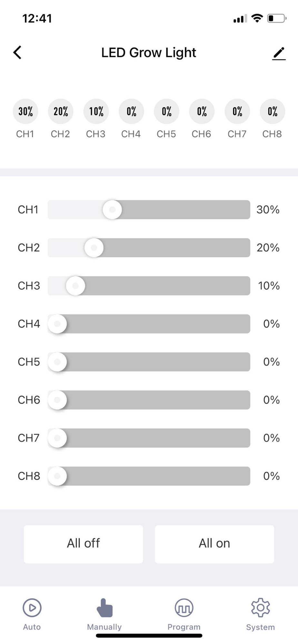Tap the CH3 10% circle badge
Viewport: 298px width, 644px height.
click(x=96, y=111)
